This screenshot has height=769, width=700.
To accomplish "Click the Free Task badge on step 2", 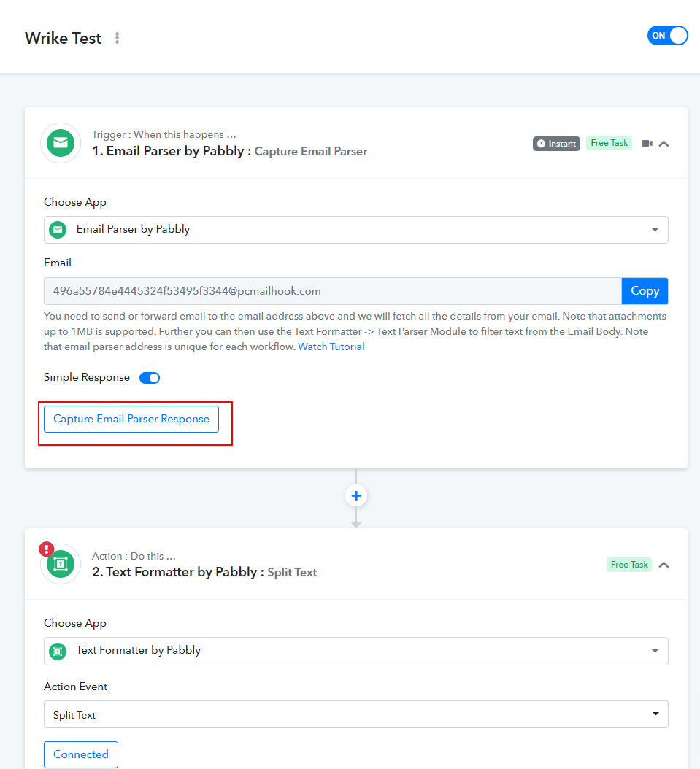I will pos(629,565).
